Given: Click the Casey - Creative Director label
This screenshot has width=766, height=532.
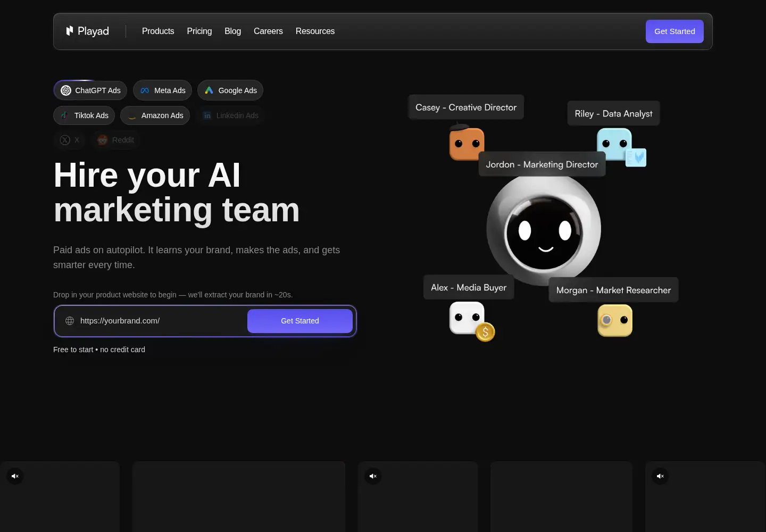Looking at the screenshot, I should [466, 107].
